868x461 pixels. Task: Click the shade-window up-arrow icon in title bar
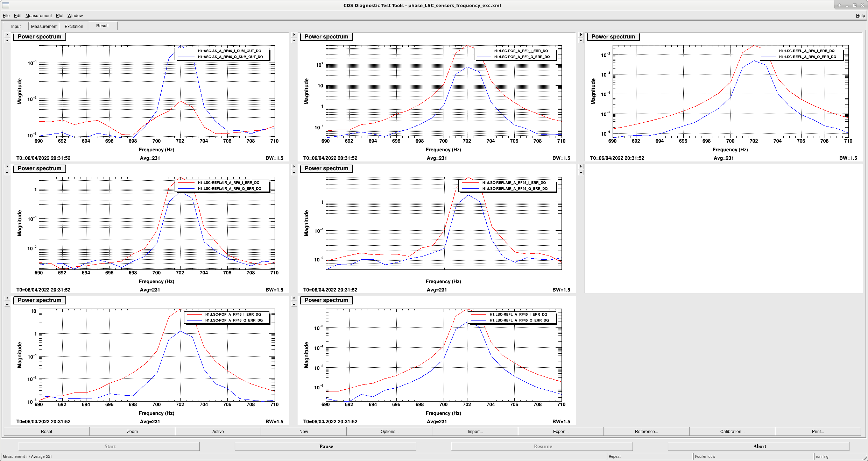tap(839, 5)
